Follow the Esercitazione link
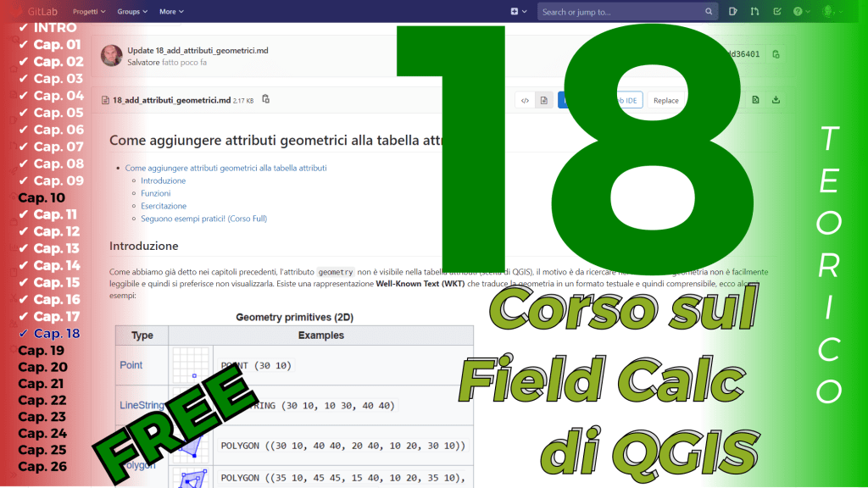Screen dimensions: 868x488 pyautogui.click(x=164, y=206)
